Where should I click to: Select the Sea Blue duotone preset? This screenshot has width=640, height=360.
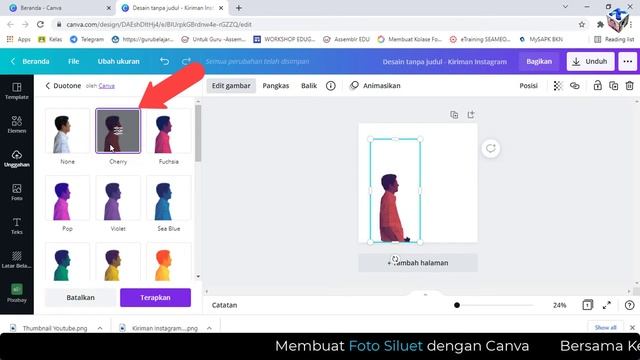point(169,198)
